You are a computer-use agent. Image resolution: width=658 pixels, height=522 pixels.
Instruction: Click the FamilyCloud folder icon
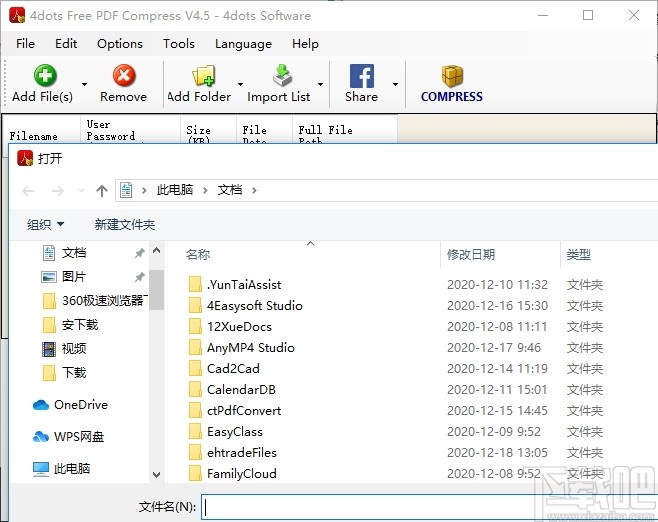(x=195, y=473)
